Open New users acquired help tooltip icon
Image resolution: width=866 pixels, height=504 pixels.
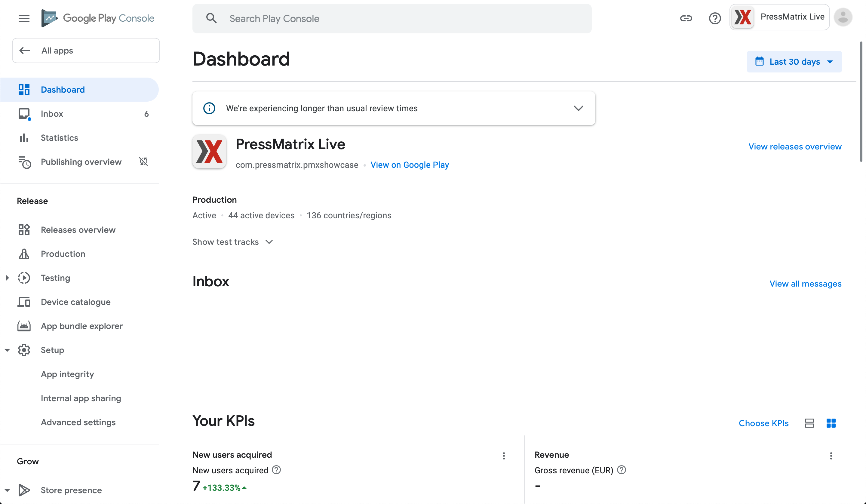tap(276, 470)
